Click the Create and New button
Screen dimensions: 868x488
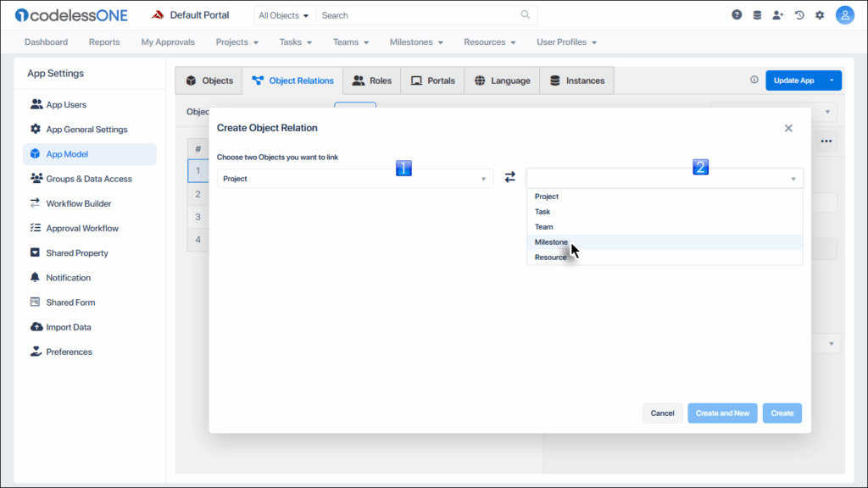(722, 413)
